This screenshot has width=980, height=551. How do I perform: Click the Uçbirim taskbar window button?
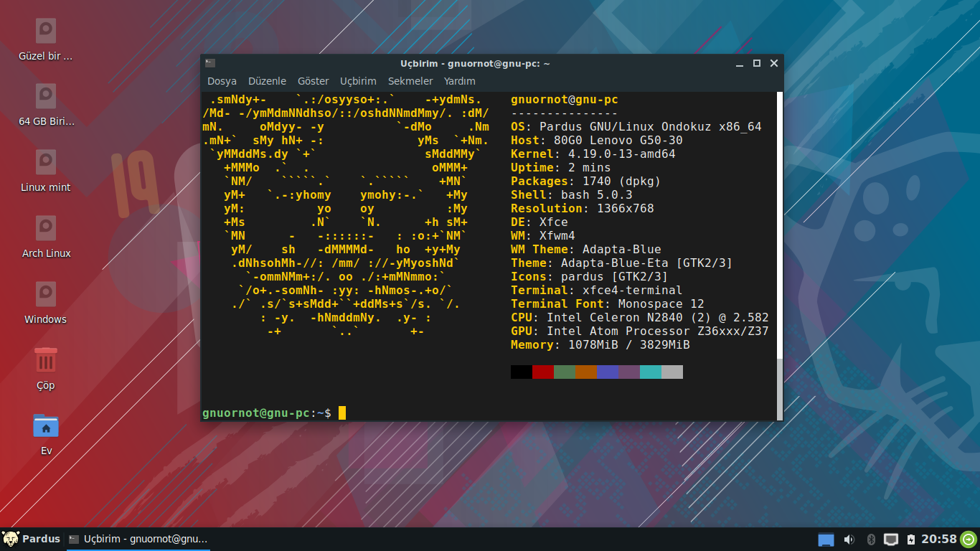point(138,539)
